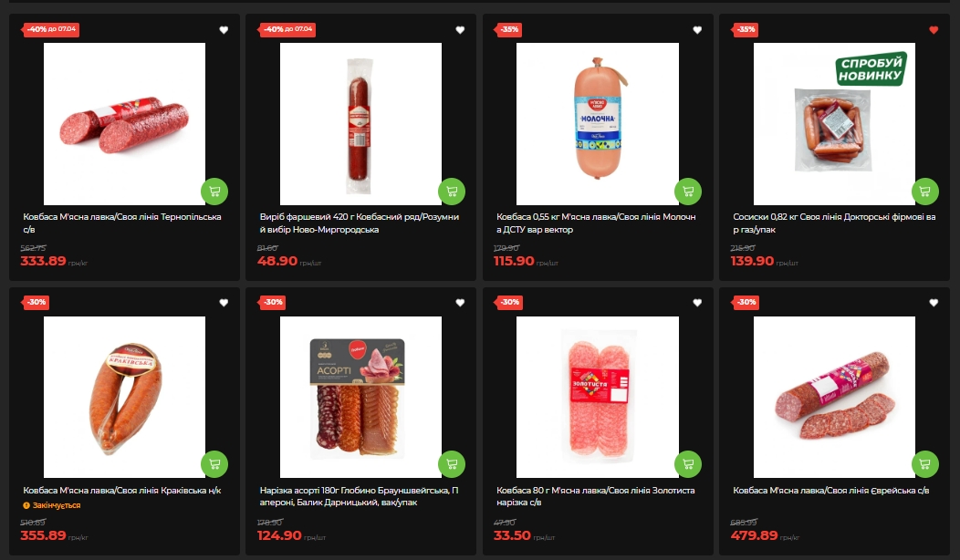Add Золотиста sliced sausage to cart

coord(687,464)
